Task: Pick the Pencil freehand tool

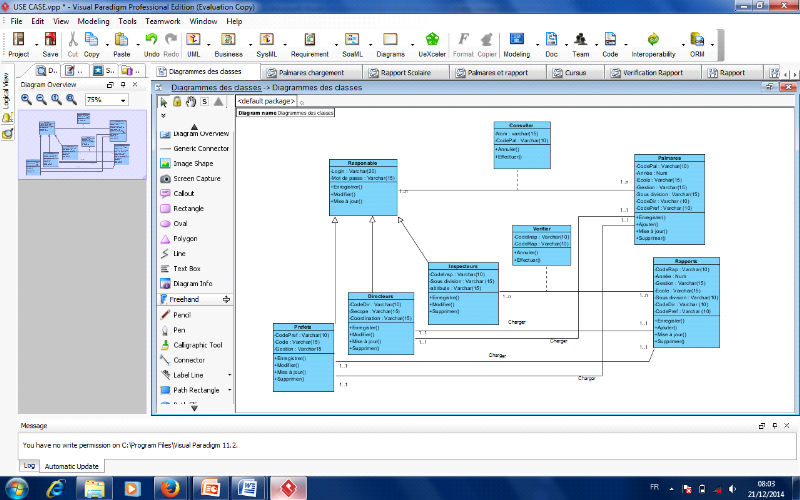Action: coord(181,315)
